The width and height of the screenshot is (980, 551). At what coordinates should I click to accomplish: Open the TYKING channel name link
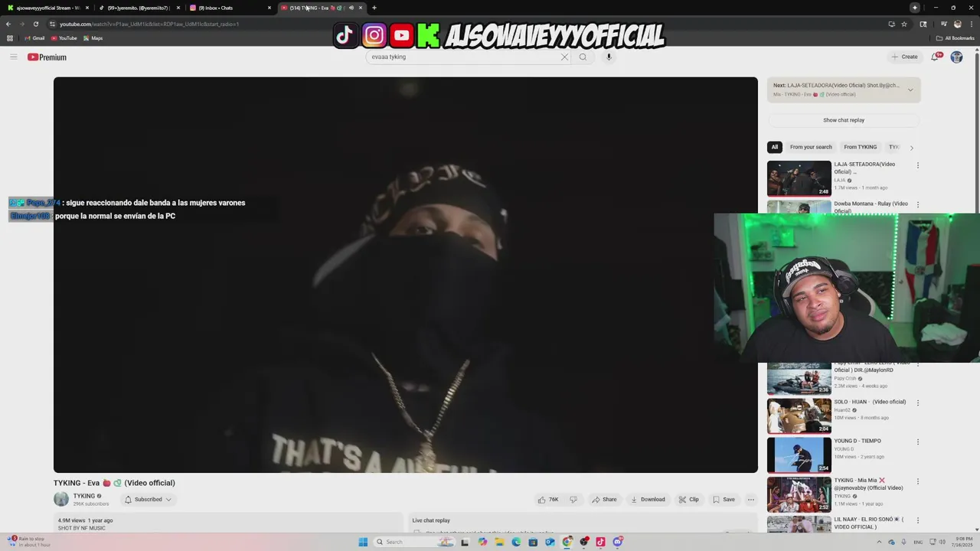tap(84, 496)
